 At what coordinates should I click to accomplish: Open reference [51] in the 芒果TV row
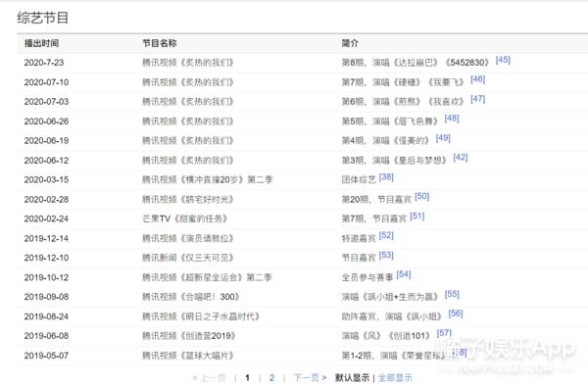click(417, 217)
